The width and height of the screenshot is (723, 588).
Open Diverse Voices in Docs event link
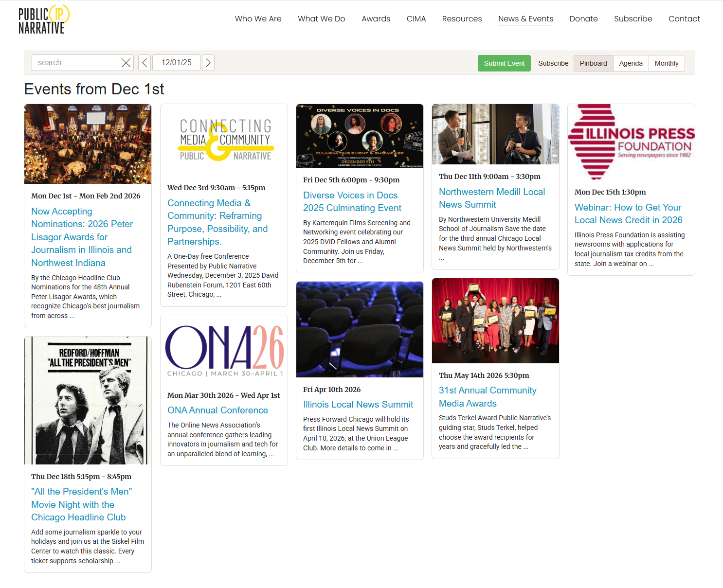point(352,201)
